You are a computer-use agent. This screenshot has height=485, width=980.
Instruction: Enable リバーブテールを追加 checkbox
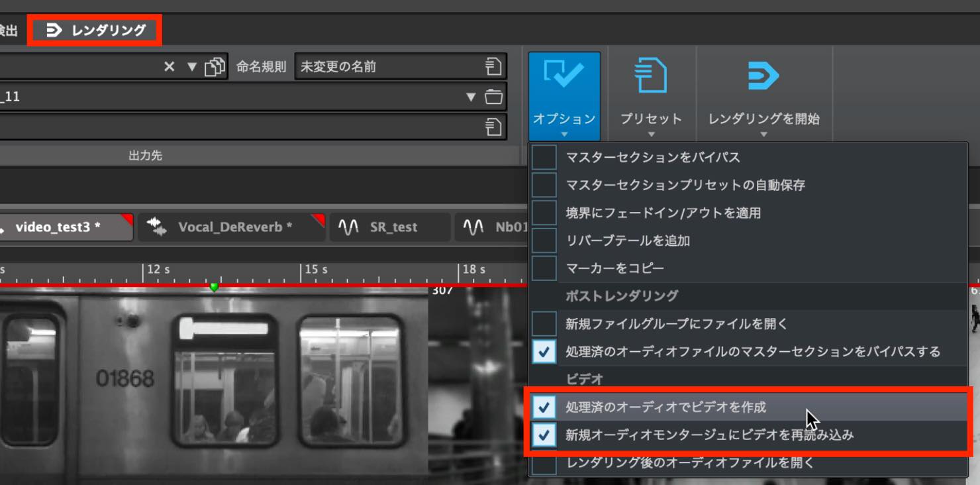(544, 241)
